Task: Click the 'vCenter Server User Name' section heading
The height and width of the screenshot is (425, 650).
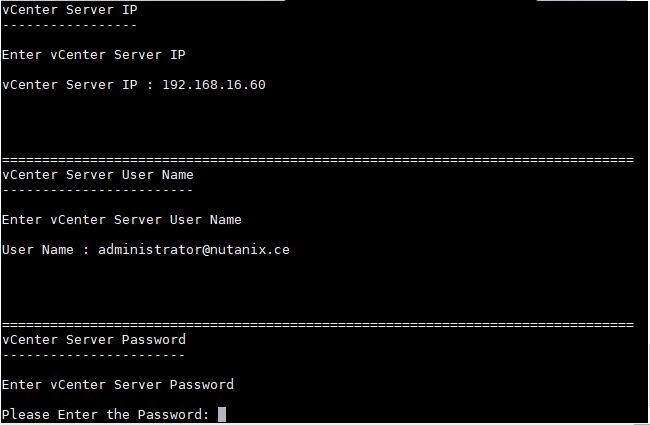Action: tap(97, 175)
